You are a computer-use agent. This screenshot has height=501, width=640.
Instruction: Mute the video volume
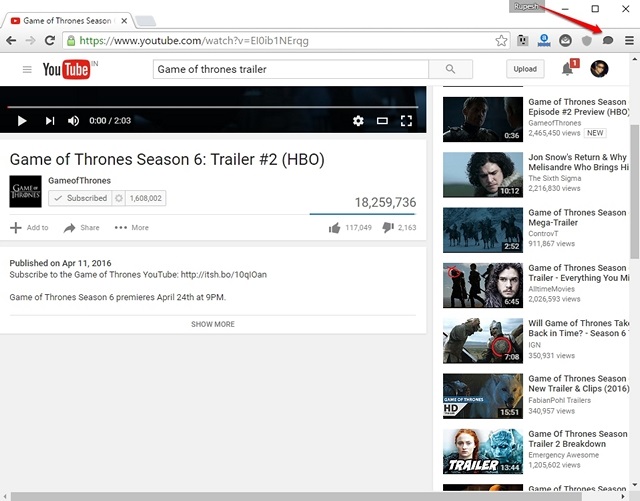pyautogui.click(x=73, y=121)
